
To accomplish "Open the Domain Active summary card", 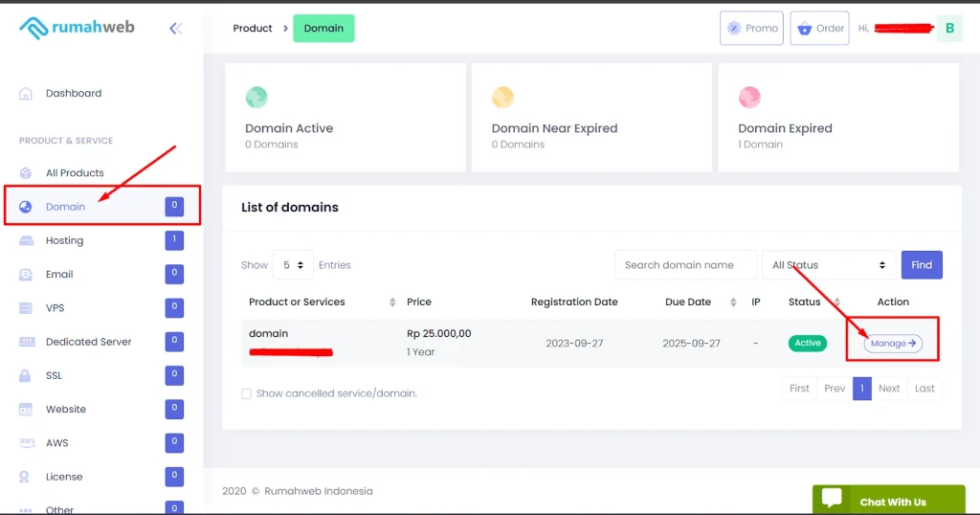I will pos(345,117).
